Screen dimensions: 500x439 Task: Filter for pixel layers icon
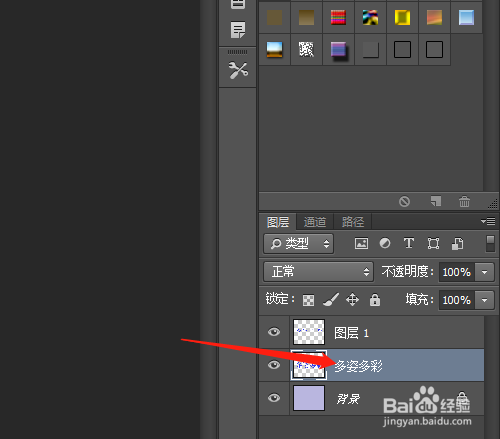(361, 243)
